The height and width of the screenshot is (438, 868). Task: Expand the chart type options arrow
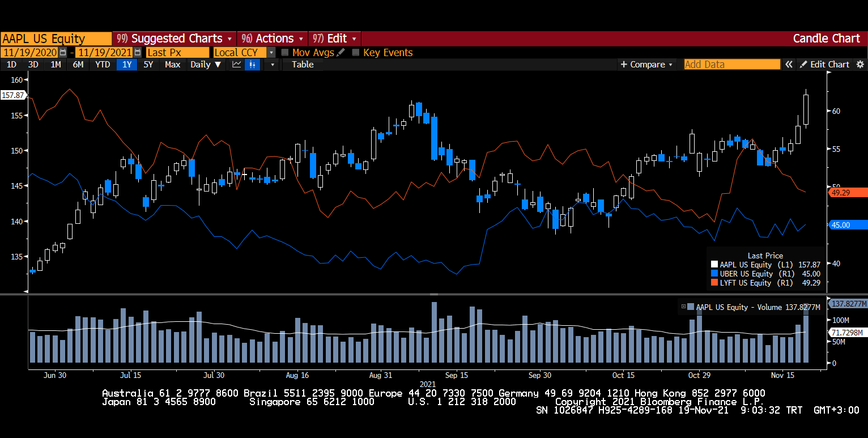click(x=273, y=65)
